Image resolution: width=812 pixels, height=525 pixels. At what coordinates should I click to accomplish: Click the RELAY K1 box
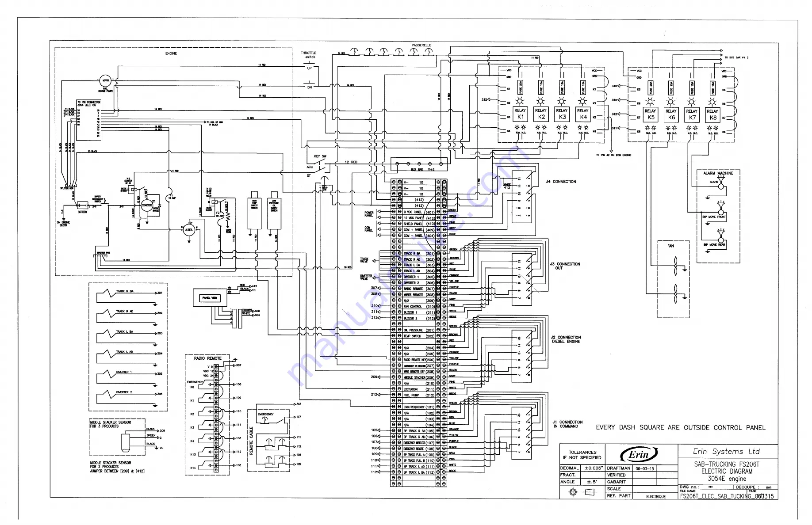tap(520, 114)
